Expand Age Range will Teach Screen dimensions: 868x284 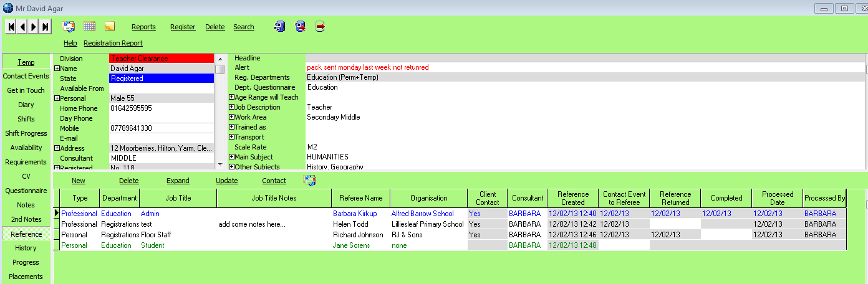pyautogui.click(x=231, y=97)
